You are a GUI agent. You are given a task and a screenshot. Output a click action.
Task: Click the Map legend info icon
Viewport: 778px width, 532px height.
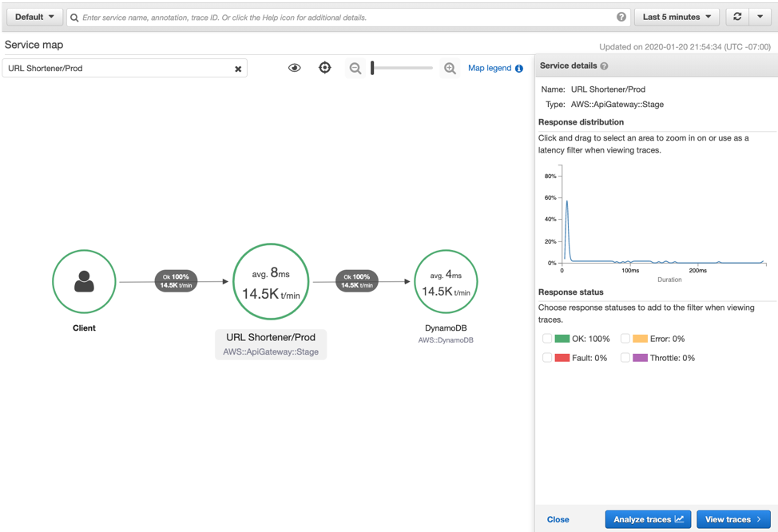tap(519, 69)
